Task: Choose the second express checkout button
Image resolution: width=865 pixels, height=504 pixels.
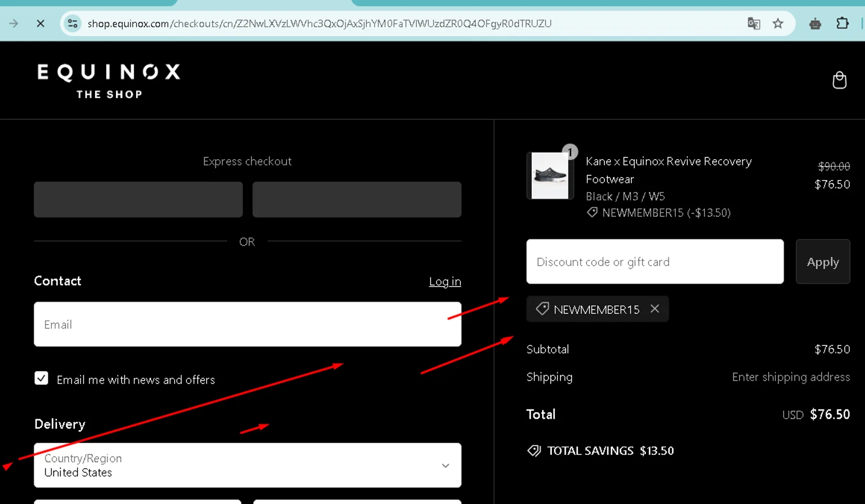Action: [357, 200]
